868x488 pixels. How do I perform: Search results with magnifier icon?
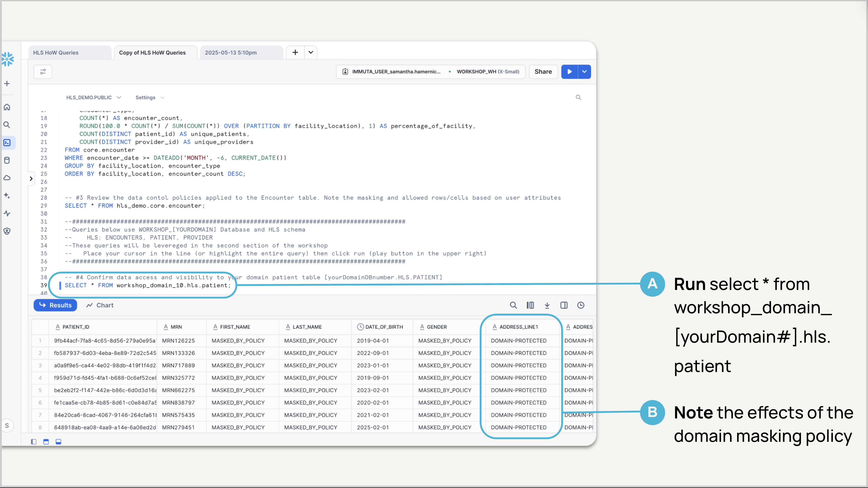pos(513,305)
